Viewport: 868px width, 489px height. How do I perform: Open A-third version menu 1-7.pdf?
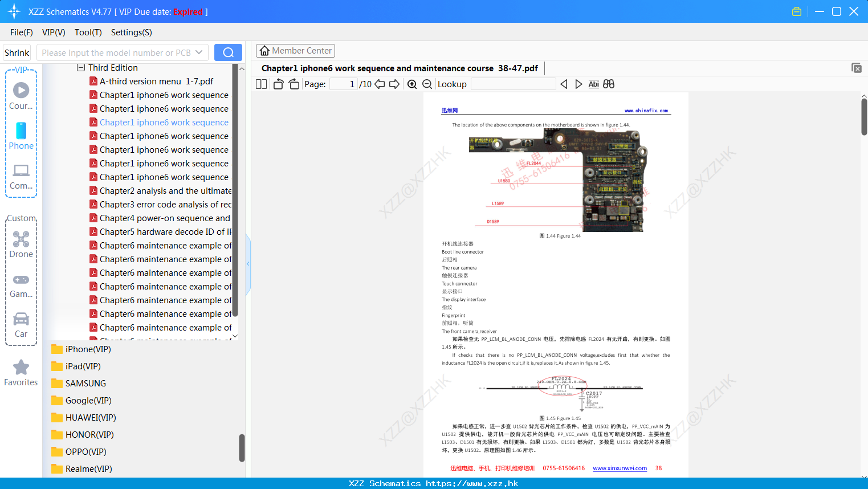pyautogui.click(x=156, y=81)
